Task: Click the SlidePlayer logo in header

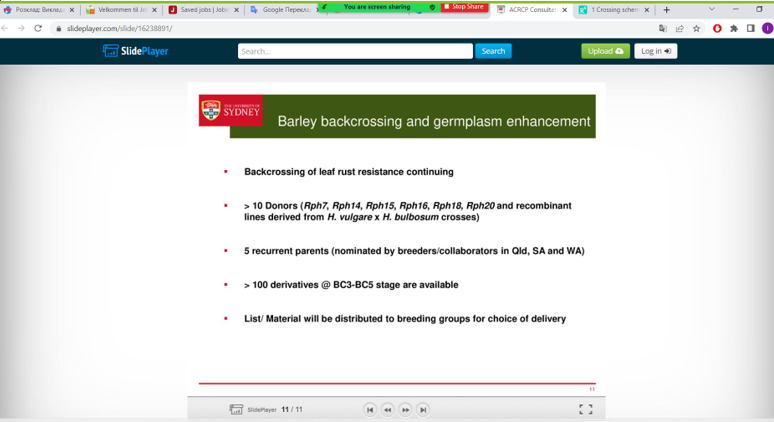Action: pos(136,51)
